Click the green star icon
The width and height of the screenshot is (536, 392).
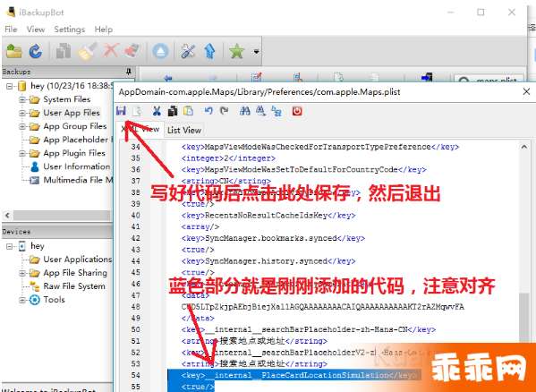(236, 52)
